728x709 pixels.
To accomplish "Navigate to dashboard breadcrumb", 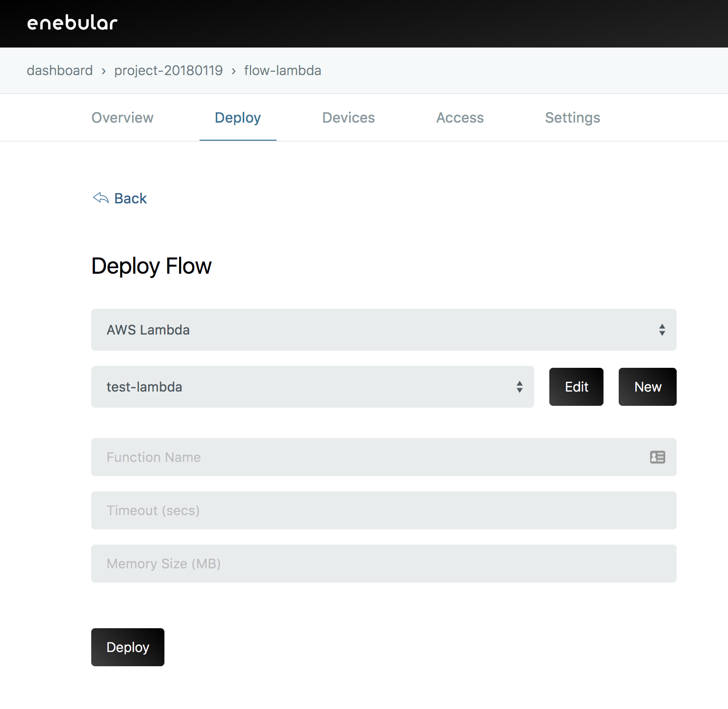I will coord(60,70).
